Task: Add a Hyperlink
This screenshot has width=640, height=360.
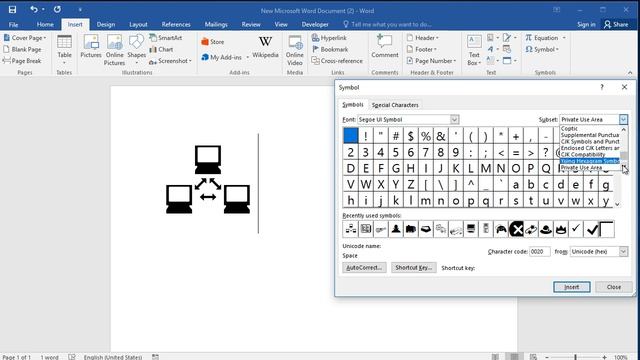Action: pyautogui.click(x=329, y=38)
